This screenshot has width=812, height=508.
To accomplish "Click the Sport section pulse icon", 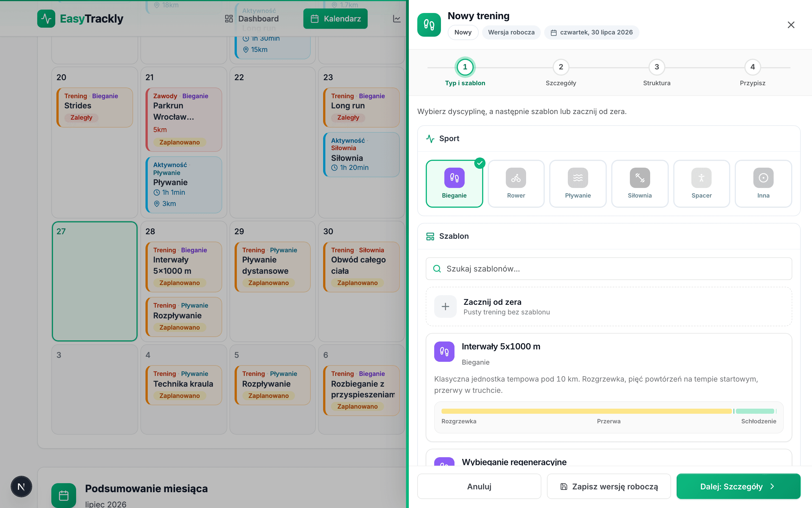I will [x=430, y=138].
